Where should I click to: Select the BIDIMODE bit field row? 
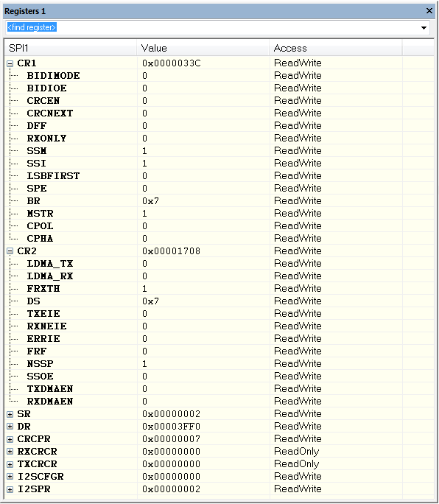pyautogui.click(x=219, y=76)
